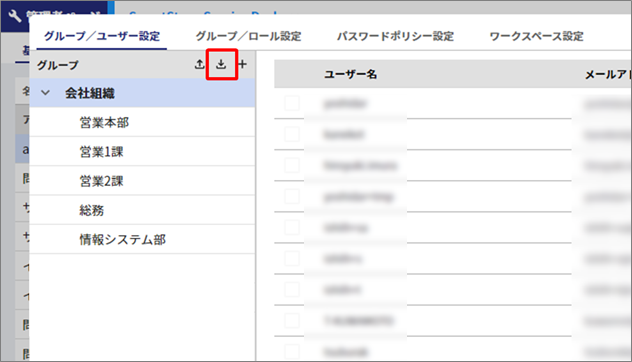Switch to グループ/ロール設定 tab

coord(248,36)
